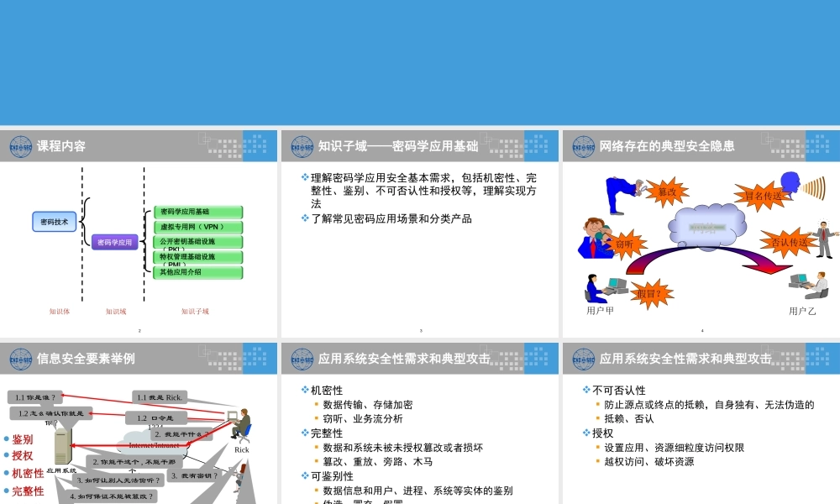Click the 冒名传送 starburst shape

(x=763, y=193)
